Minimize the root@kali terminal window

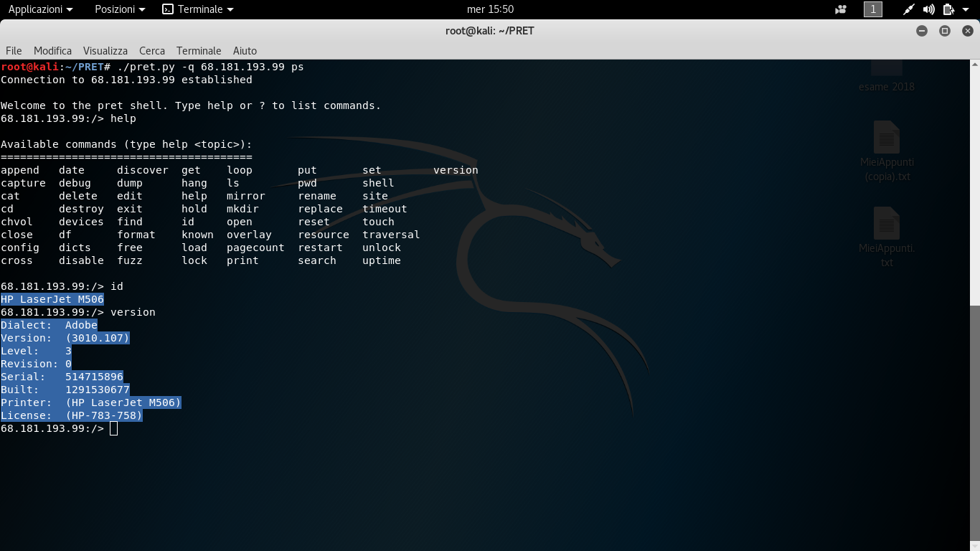point(922,31)
